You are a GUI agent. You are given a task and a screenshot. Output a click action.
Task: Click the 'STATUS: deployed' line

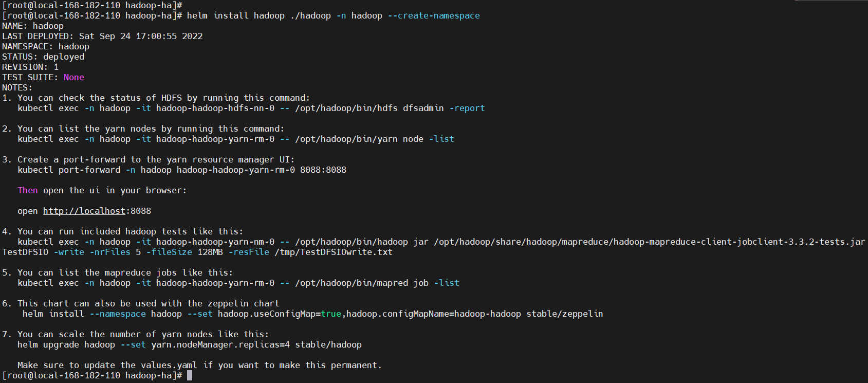point(43,57)
